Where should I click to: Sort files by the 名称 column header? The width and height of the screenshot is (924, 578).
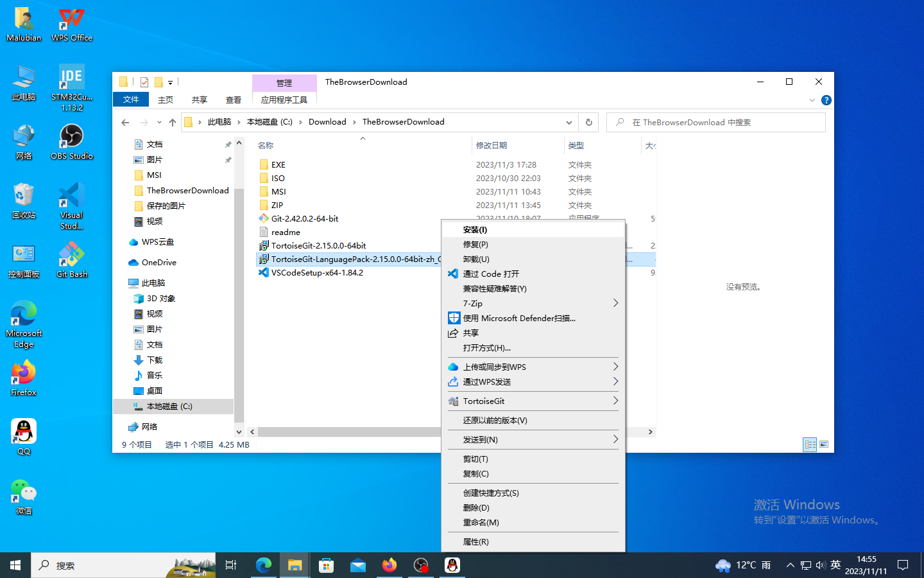(x=362, y=146)
